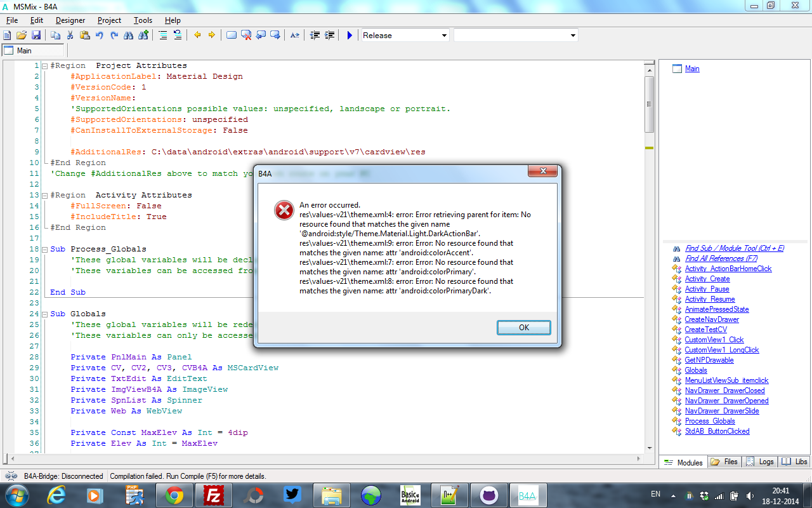This screenshot has width=812, height=508.
Task: Switch to the Files tab
Action: [x=725, y=462]
